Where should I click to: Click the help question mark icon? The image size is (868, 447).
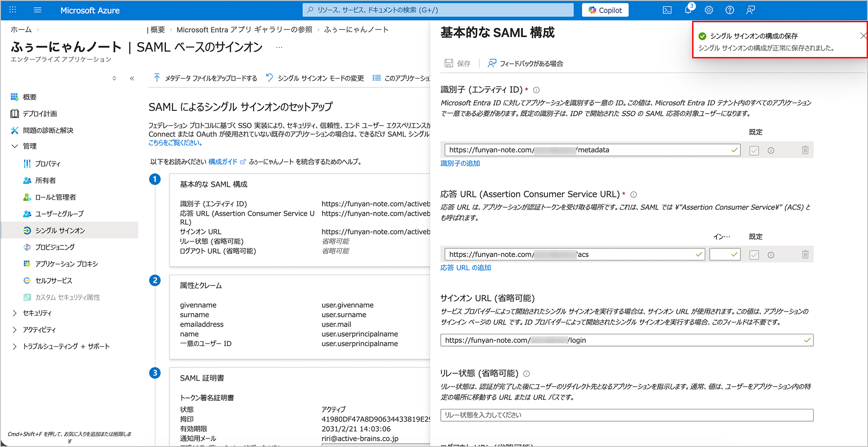[729, 10]
